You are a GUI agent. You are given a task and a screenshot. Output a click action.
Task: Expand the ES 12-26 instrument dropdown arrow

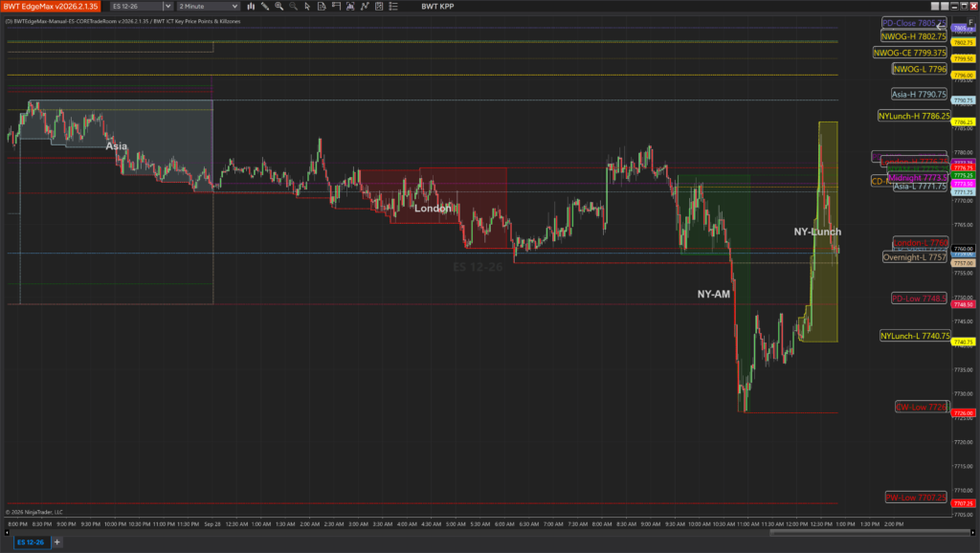[167, 7]
